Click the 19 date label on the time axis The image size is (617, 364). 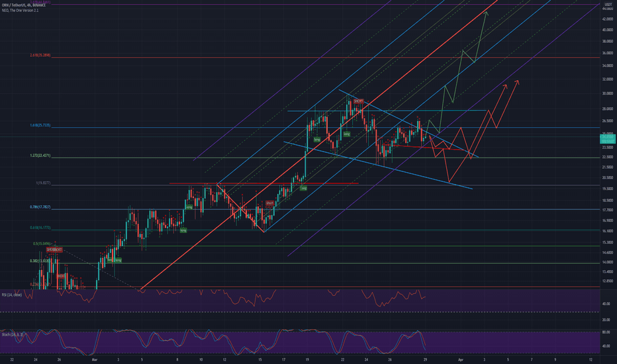(x=307, y=359)
